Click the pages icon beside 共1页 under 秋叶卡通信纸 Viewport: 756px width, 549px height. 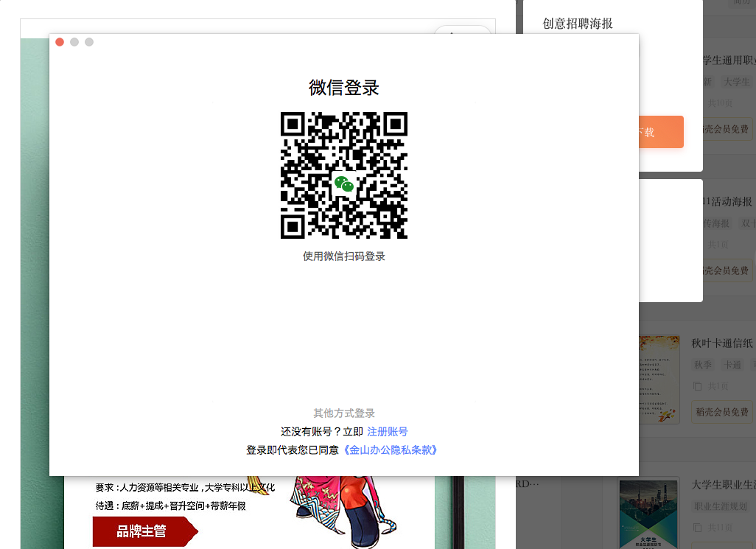[x=697, y=386]
